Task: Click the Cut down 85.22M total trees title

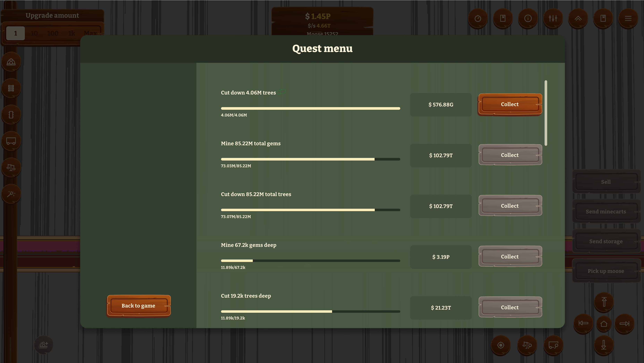Action: tap(256, 194)
